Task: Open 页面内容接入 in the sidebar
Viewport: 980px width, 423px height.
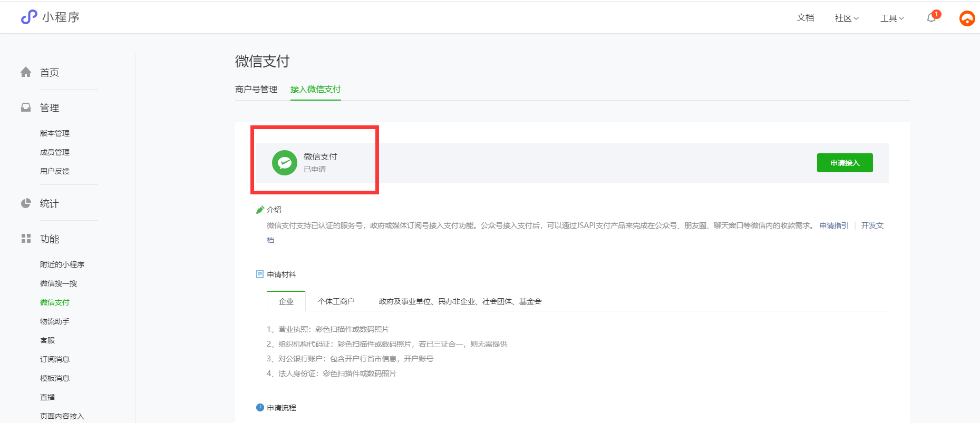Action: pyautogui.click(x=62, y=416)
